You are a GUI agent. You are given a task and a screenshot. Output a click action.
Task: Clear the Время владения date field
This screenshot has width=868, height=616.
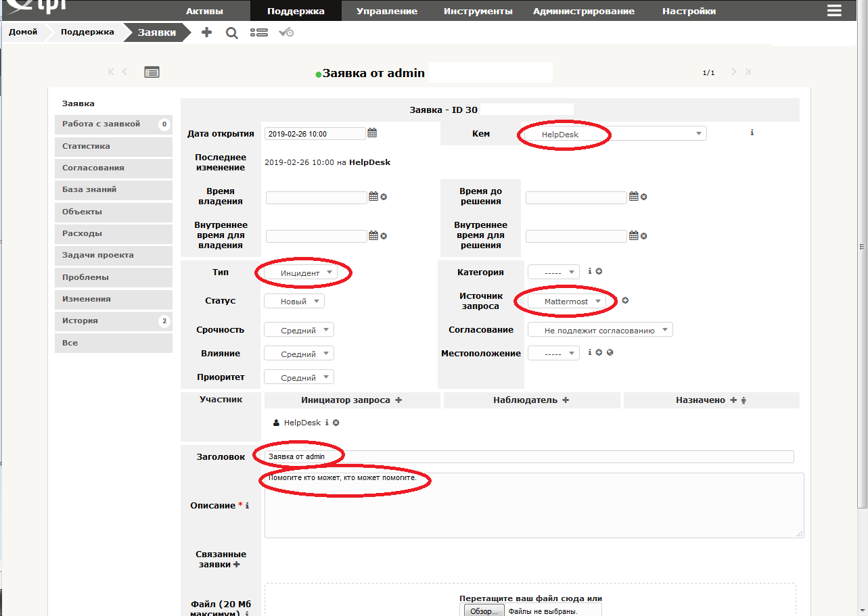pyautogui.click(x=384, y=197)
